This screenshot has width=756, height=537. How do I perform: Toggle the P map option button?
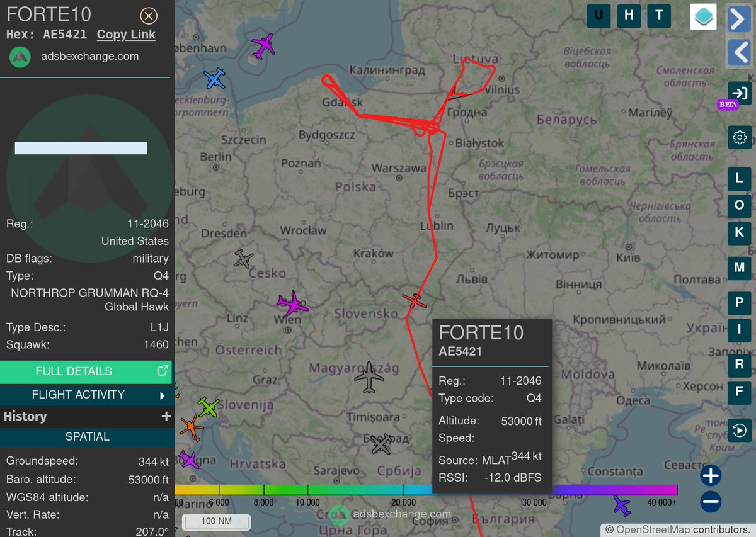740,303
